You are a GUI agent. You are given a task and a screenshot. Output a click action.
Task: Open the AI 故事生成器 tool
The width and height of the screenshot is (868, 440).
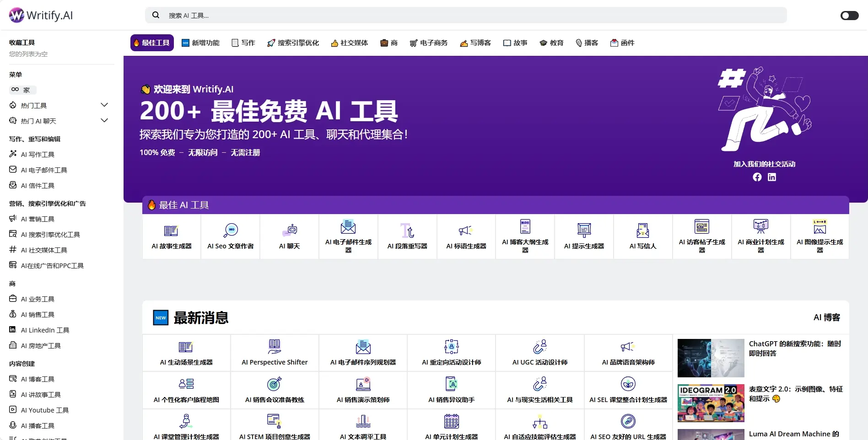171,236
